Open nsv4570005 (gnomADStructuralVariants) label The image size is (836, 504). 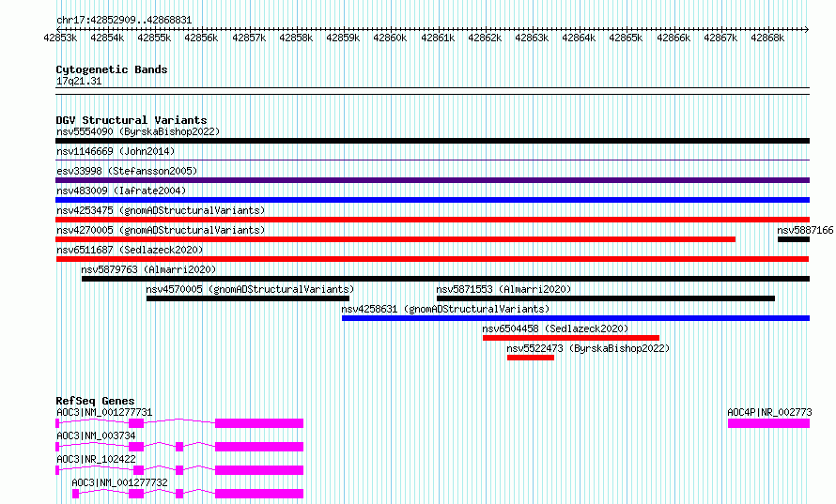pyautogui.click(x=250, y=289)
